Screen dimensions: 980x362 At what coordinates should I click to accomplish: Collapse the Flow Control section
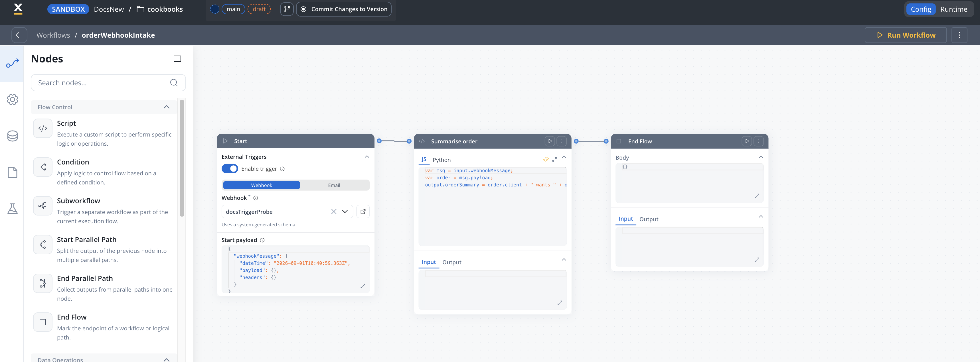click(166, 107)
